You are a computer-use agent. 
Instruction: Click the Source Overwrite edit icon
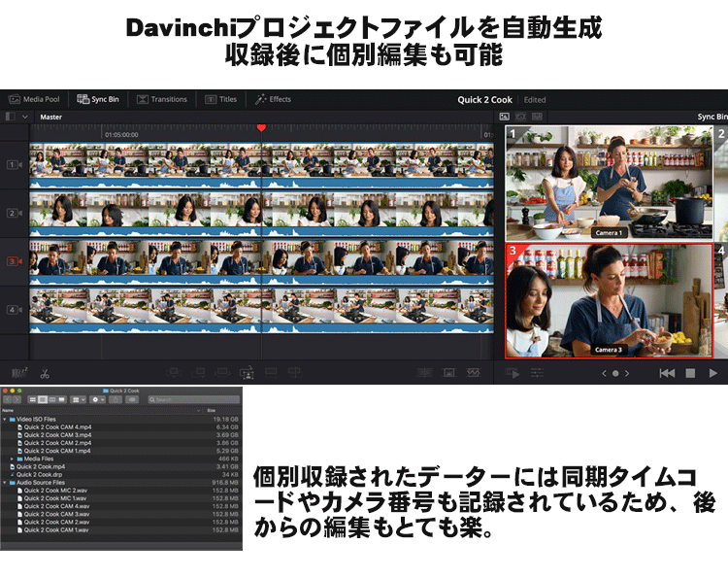coord(295,373)
